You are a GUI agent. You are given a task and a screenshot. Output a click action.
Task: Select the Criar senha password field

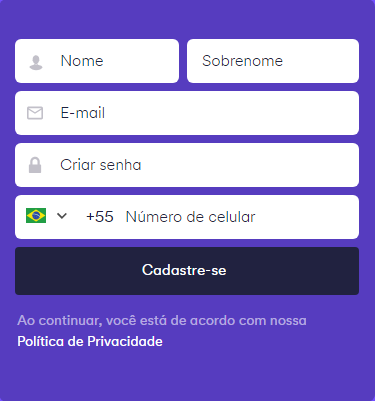(x=187, y=165)
